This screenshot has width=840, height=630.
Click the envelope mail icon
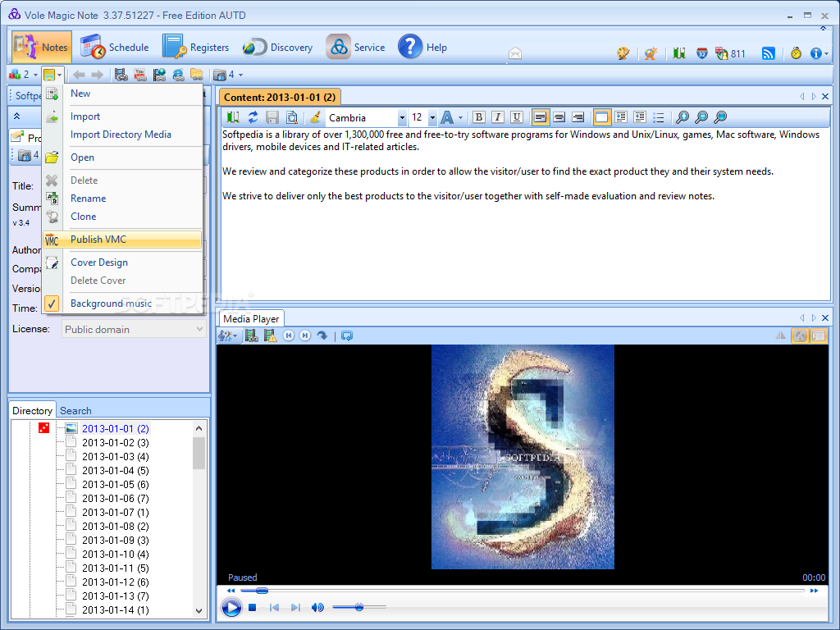click(x=515, y=53)
